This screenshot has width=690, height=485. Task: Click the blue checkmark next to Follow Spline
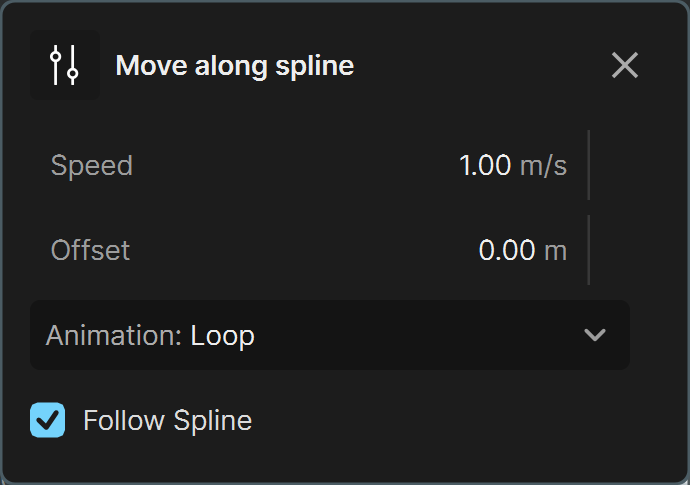coord(48,420)
